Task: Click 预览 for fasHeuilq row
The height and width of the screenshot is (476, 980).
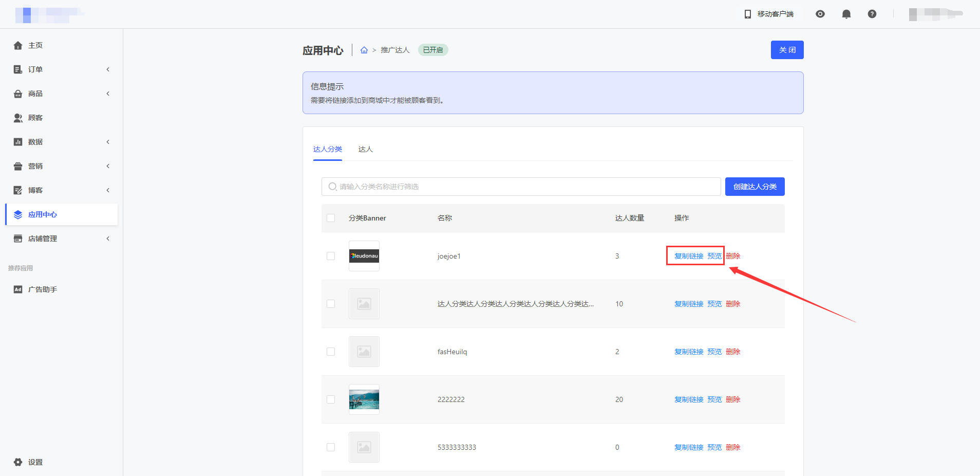Action: click(x=714, y=352)
